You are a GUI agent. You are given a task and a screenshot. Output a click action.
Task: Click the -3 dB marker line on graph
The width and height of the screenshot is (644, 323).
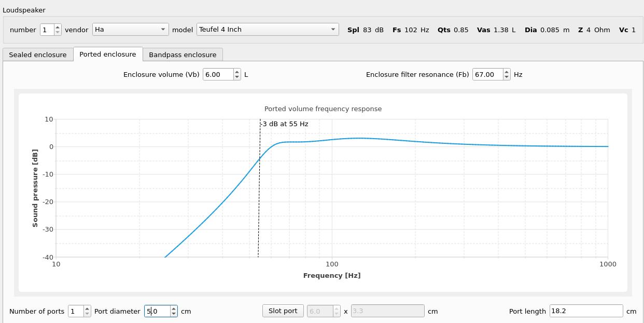(259, 208)
